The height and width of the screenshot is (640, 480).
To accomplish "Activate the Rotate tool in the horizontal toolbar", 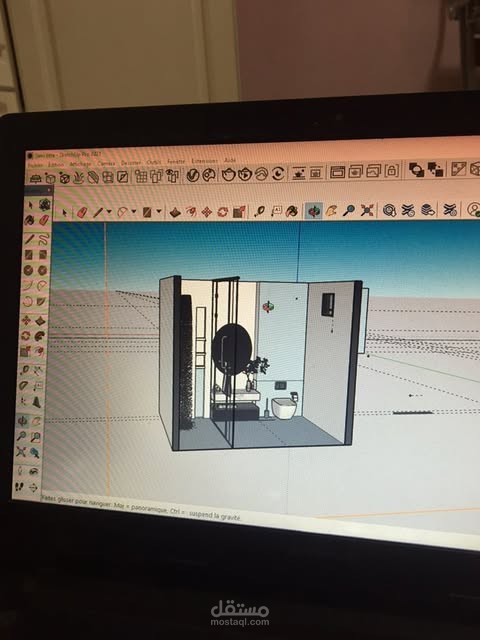I will coord(222,212).
